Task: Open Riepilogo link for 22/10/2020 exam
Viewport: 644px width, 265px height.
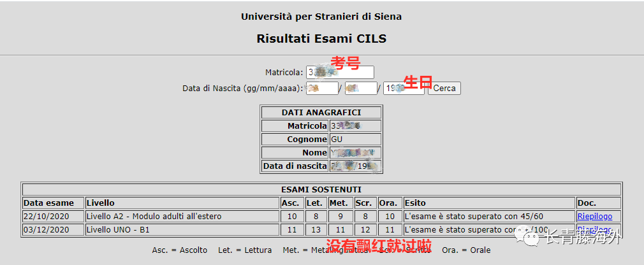Action: tap(595, 216)
